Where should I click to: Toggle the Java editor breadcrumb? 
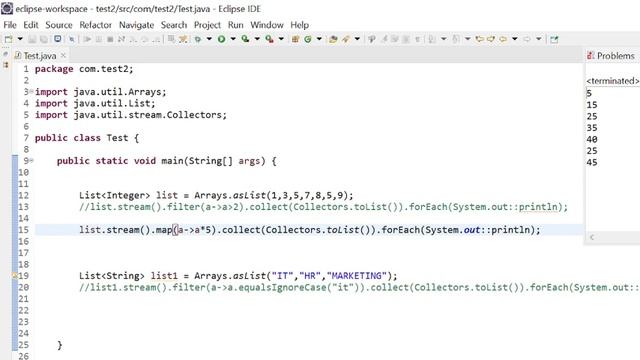pyautogui.click(x=371, y=39)
